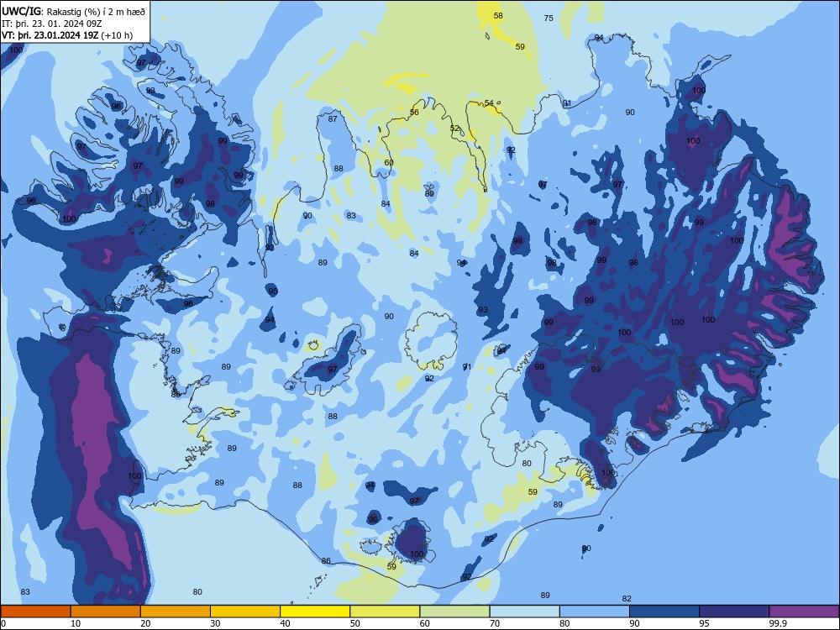The width and height of the screenshot is (840, 630).
Task: Select the dark blue 90–95 legend swatch
Action: point(664,612)
